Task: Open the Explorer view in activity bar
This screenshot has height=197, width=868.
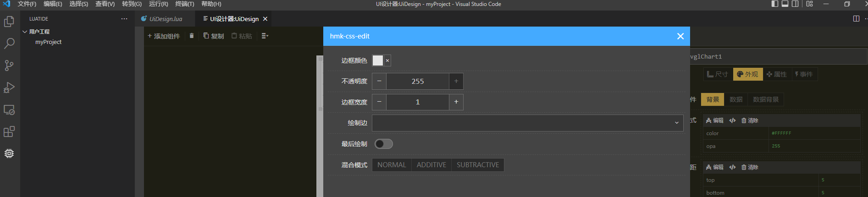Action: tap(9, 22)
